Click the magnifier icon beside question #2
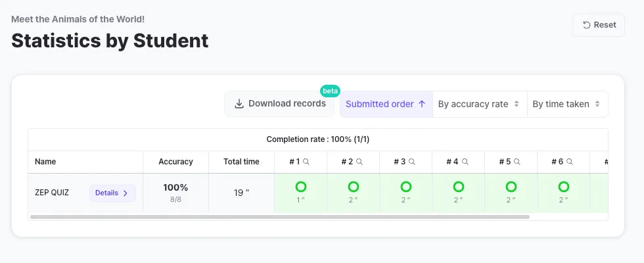 pos(359,162)
